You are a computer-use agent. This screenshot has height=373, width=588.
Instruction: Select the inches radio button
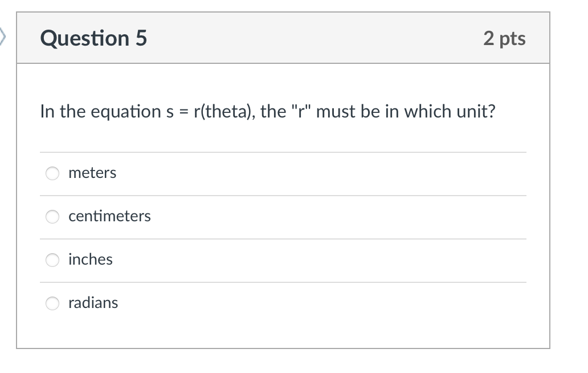click(x=52, y=260)
